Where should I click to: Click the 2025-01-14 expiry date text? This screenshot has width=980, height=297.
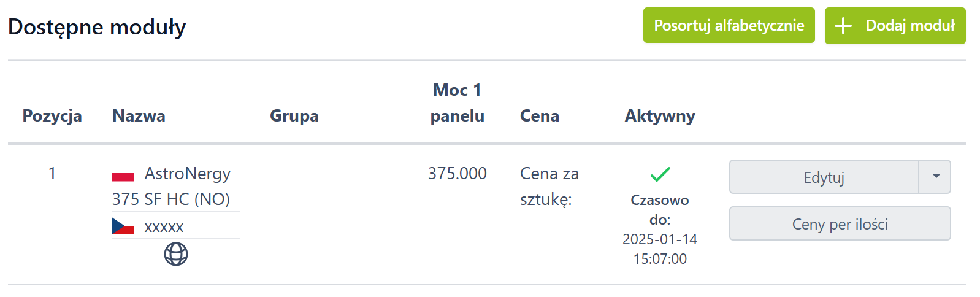[x=660, y=239]
